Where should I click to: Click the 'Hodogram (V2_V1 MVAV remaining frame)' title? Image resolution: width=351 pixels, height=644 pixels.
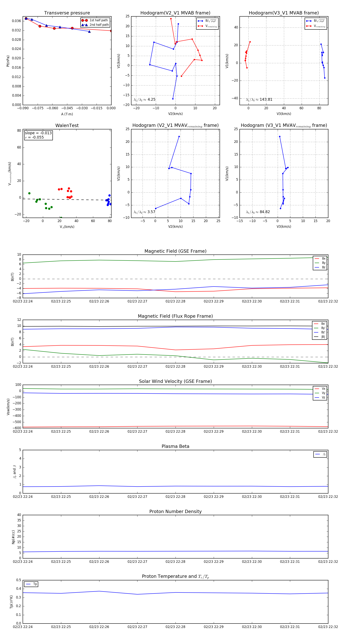pos(175,125)
